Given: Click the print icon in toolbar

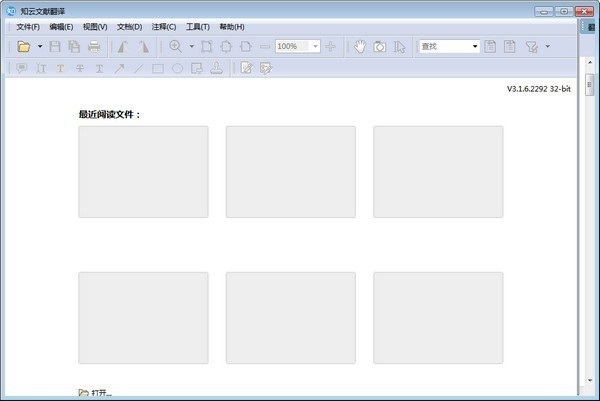Looking at the screenshot, I should click(94, 47).
